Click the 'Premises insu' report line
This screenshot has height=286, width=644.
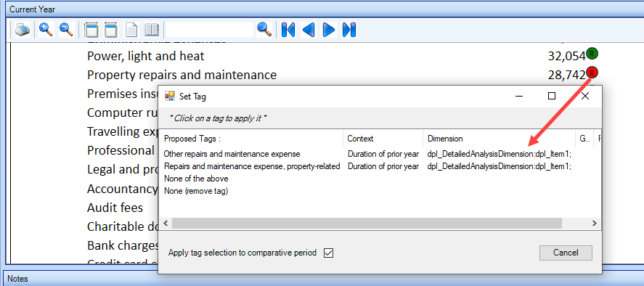click(x=123, y=94)
